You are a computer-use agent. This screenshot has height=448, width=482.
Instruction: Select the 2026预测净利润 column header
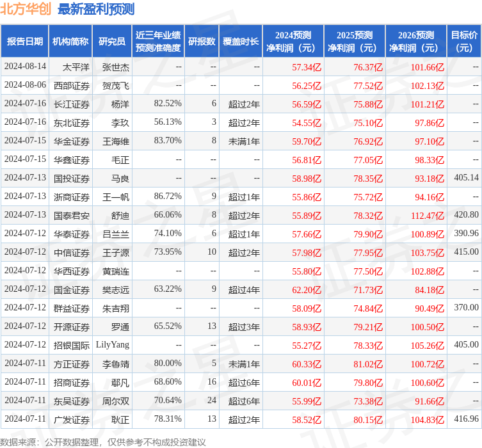coord(416,41)
